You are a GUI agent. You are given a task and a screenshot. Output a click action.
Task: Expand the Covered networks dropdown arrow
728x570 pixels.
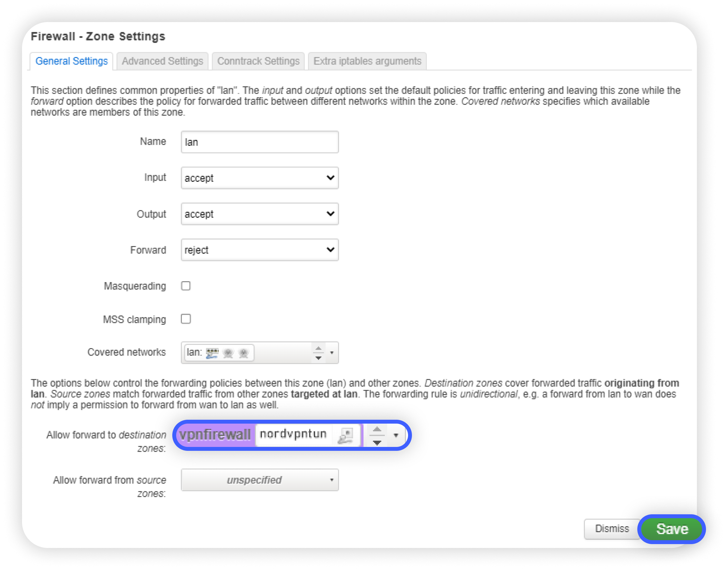coord(332,352)
